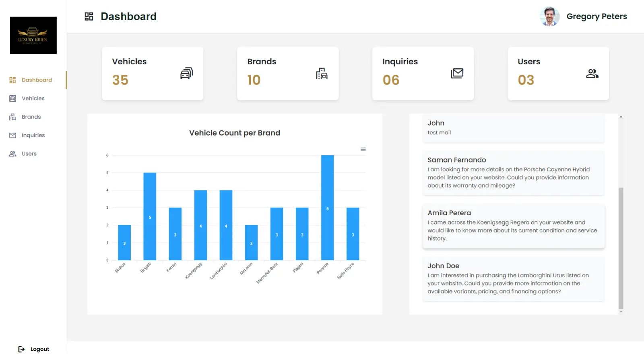This screenshot has width=644, height=362.
Task: Click the Lamborghini axis label
Action: tap(219, 271)
